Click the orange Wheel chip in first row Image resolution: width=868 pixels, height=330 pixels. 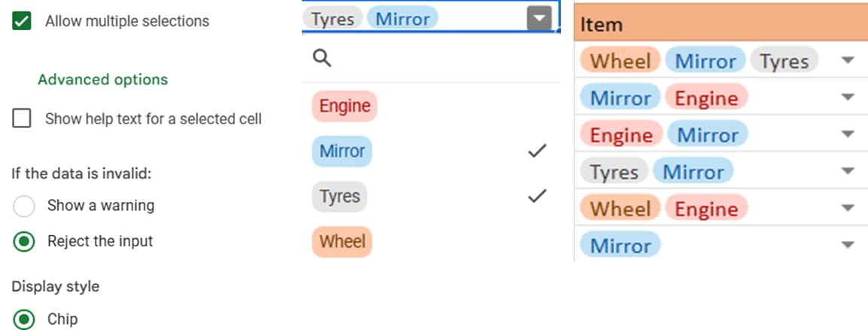click(620, 61)
